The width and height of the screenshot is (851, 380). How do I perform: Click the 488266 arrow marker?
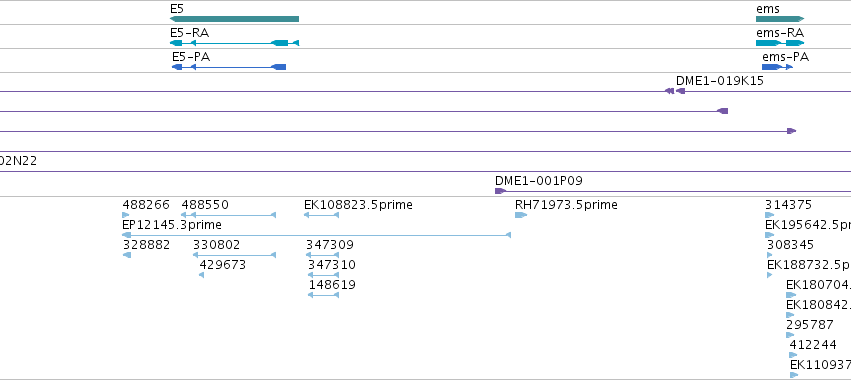pos(126,215)
